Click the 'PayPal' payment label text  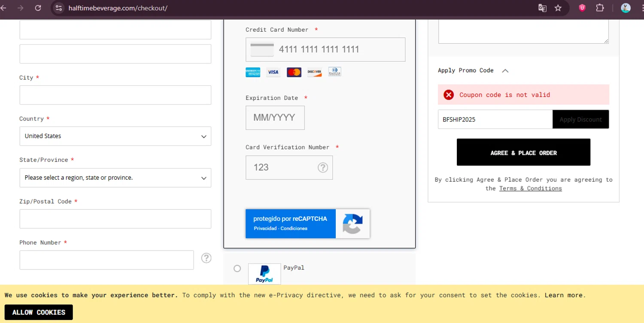pos(294,268)
